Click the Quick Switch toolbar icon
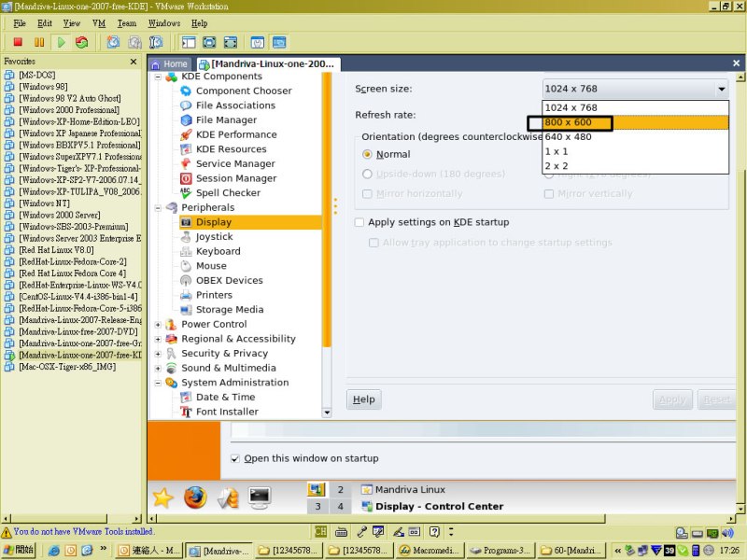This screenshot has width=747, height=560. pos(230,42)
